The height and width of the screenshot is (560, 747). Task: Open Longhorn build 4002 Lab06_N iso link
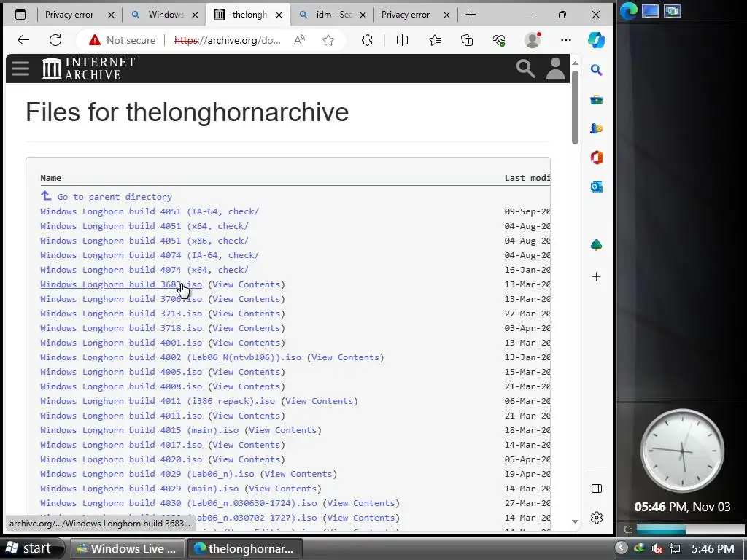click(171, 357)
